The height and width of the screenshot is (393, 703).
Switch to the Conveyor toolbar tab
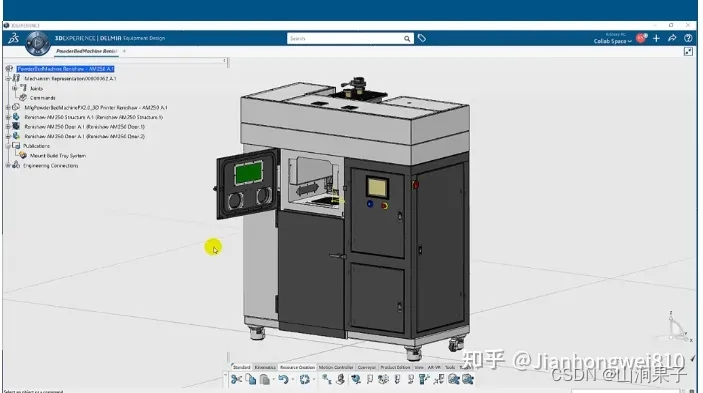point(367,367)
